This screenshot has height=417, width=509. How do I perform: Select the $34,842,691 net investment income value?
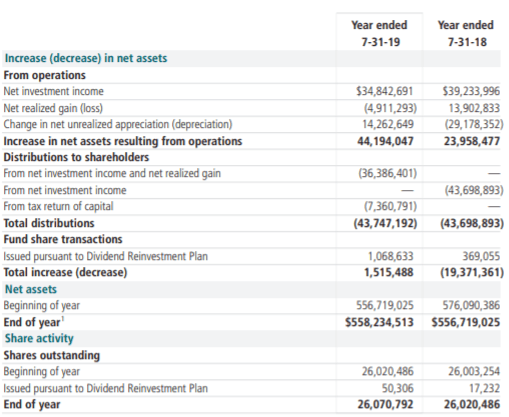coord(384,91)
